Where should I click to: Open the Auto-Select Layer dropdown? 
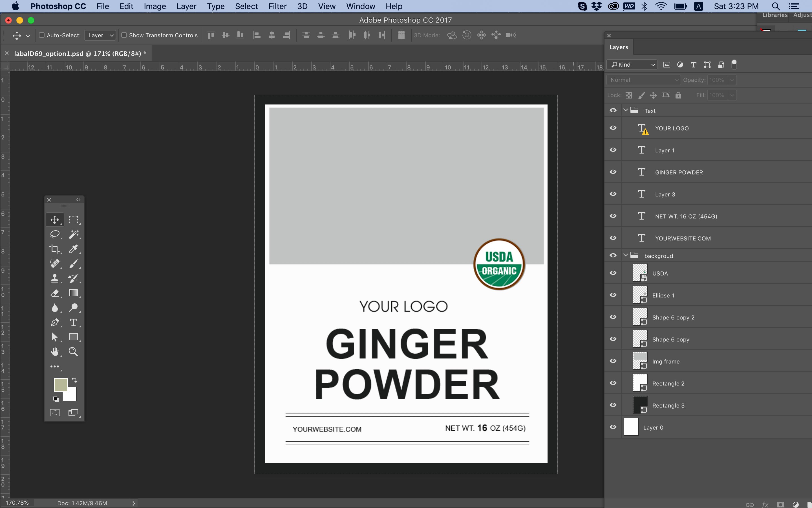(x=100, y=35)
